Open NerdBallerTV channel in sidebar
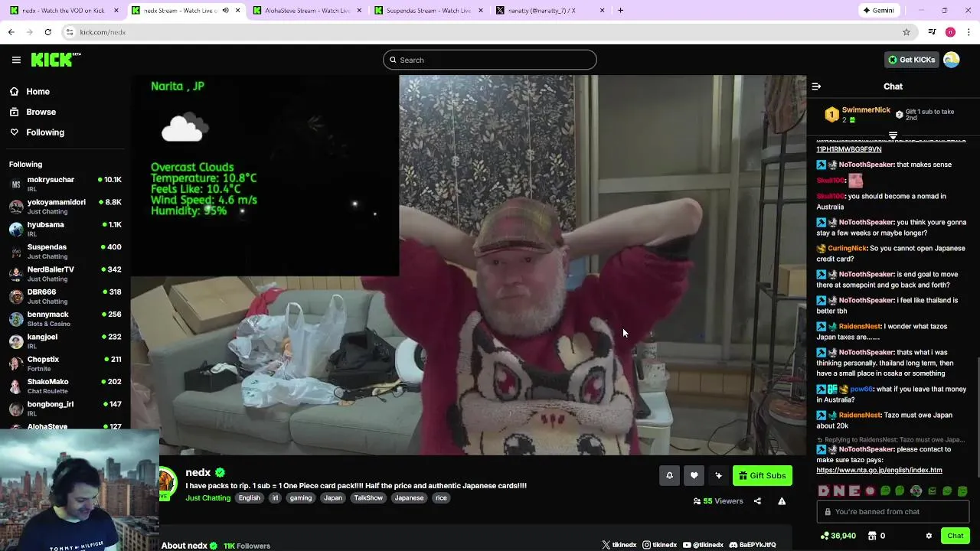 click(65, 274)
